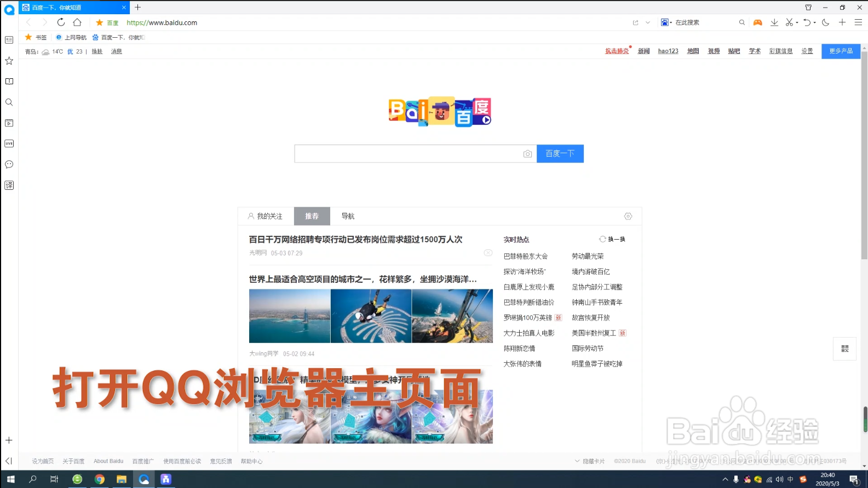
Task: Collapse the left sidebar arrow
Action: click(x=9, y=461)
